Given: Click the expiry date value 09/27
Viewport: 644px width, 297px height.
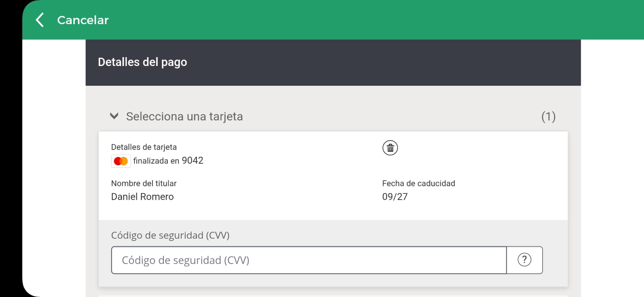Looking at the screenshot, I should click(x=395, y=197).
